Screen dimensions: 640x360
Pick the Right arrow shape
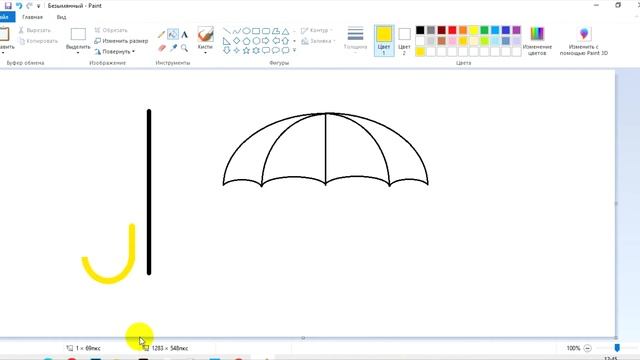(266, 41)
